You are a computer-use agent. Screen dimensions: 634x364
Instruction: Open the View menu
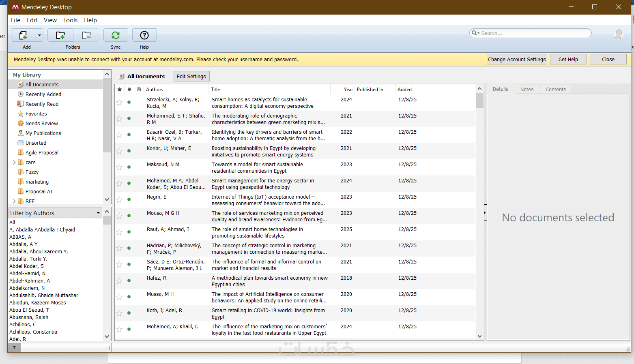[x=50, y=20]
